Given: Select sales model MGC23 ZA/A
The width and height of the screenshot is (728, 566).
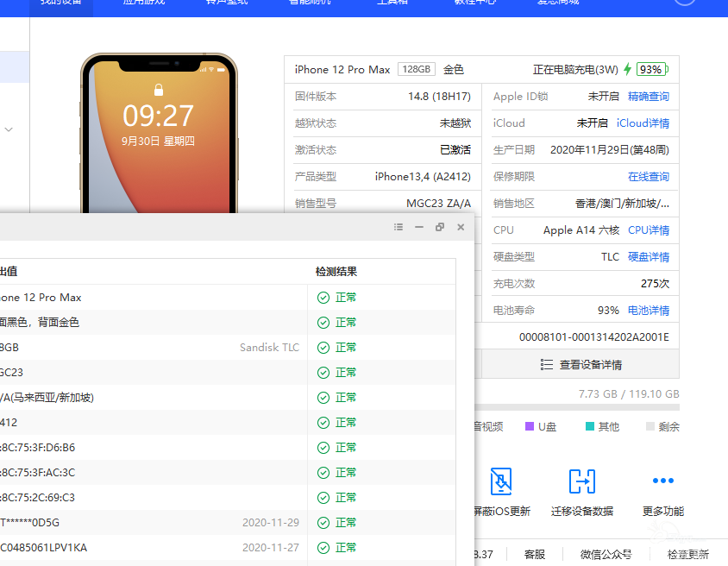Looking at the screenshot, I should (x=438, y=204).
